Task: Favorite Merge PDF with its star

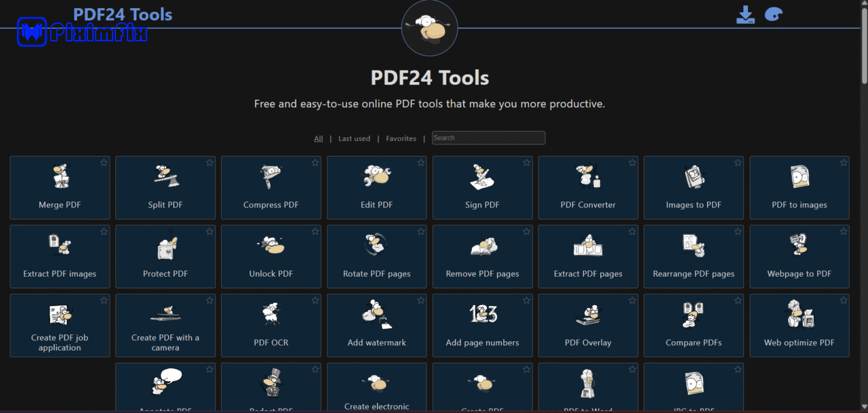Action: [104, 163]
